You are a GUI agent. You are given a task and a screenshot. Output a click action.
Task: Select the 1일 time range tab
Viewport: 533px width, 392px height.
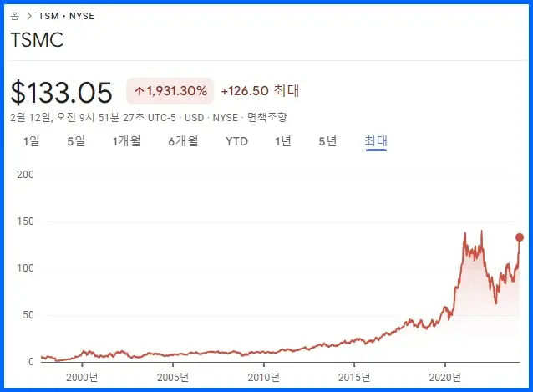point(31,140)
